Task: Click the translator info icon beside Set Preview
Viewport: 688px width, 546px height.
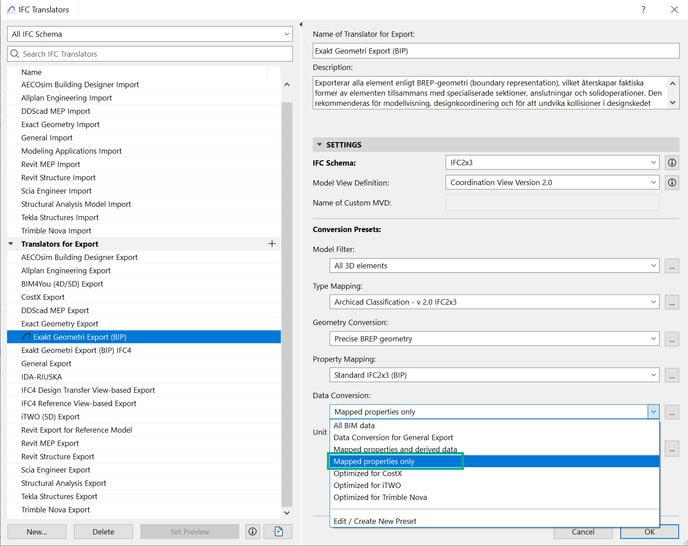Action: click(253, 532)
